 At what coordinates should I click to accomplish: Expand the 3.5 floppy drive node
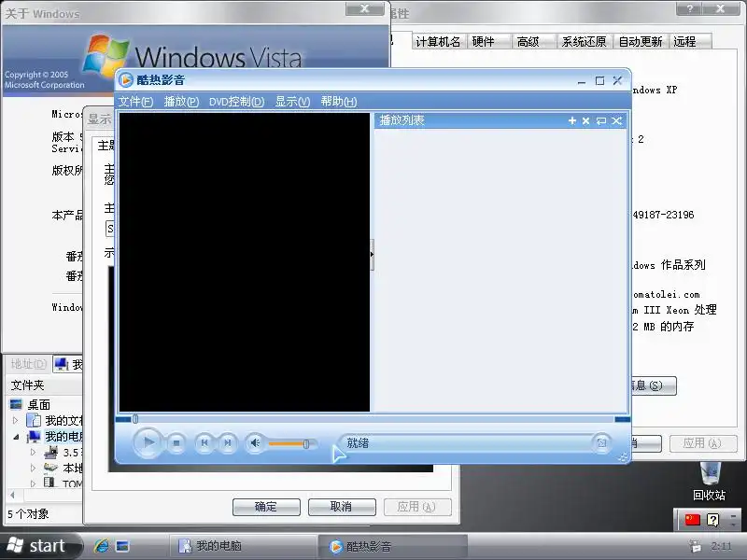coord(33,452)
